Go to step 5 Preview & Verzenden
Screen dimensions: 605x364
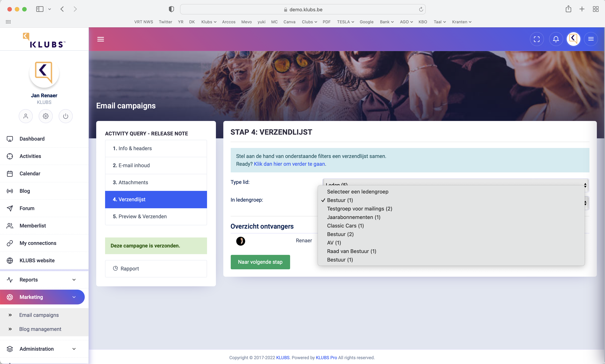point(156,216)
